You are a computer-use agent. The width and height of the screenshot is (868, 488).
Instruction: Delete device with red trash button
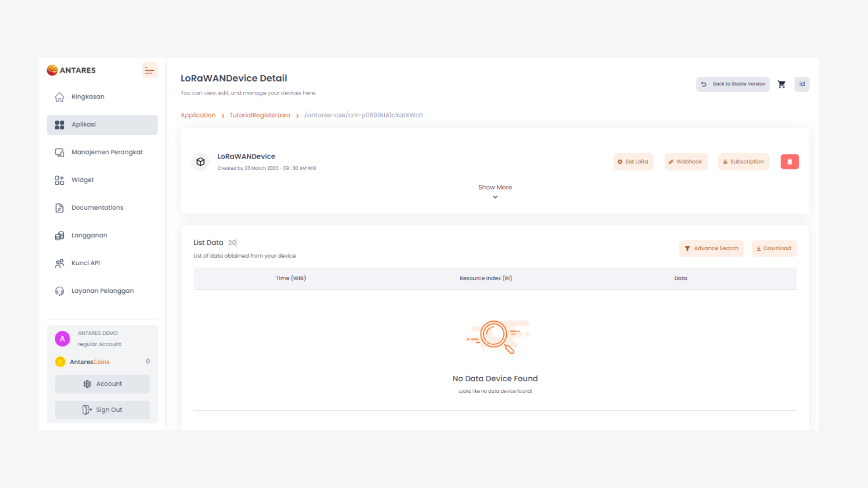(790, 162)
